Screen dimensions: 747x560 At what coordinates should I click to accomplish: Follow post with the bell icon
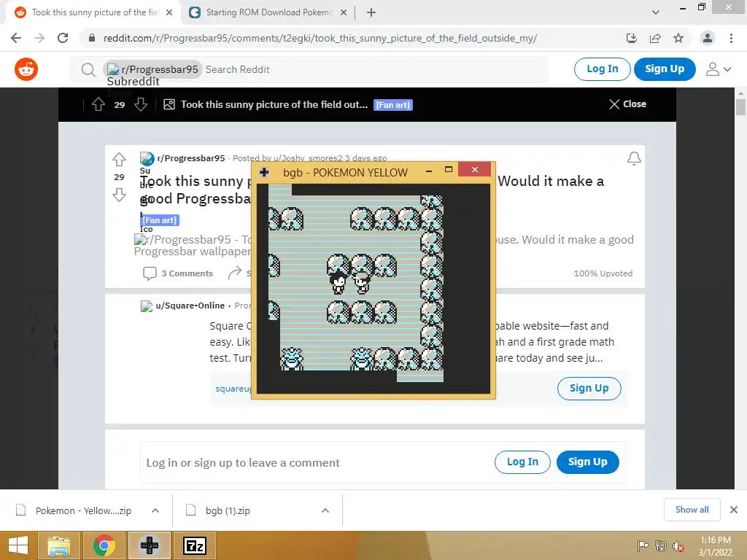pos(634,158)
